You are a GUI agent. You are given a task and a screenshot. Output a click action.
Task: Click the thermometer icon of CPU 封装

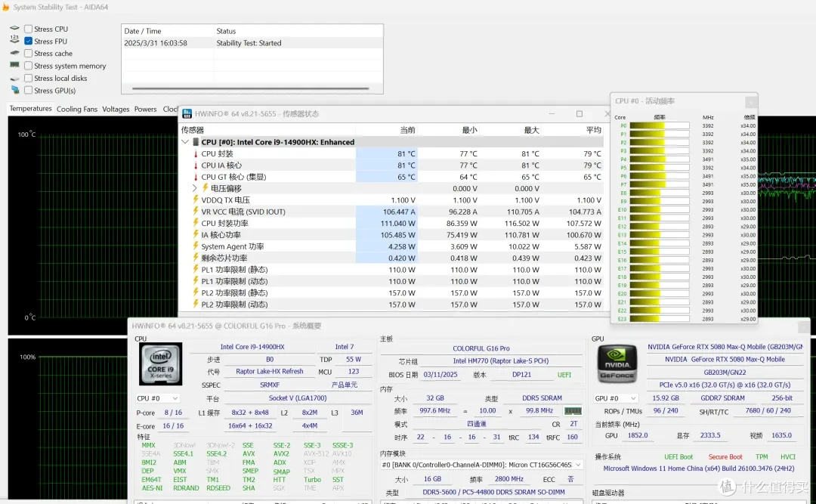point(196,153)
